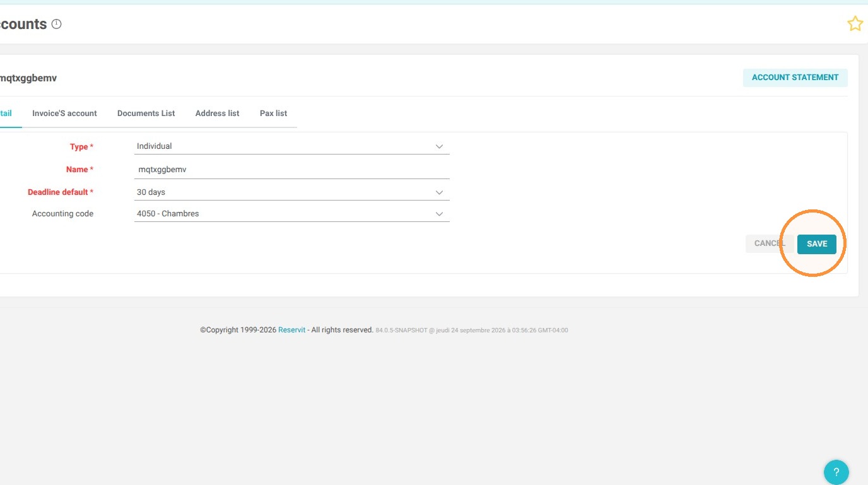Screen dimensions: 868x485
Task: Switch to the Pax list tab
Action: click(273, 114)
